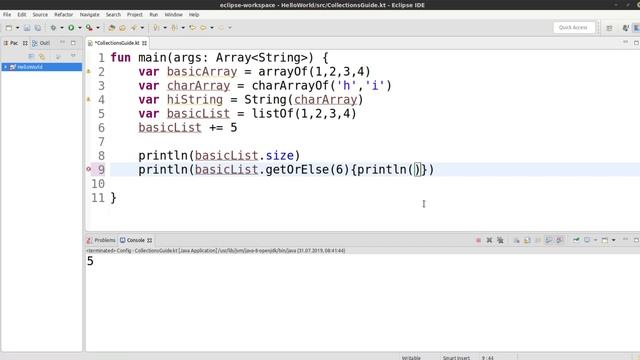Open the Search menu
The height and width of the screenshot is (360, 640).
(113, 15)
